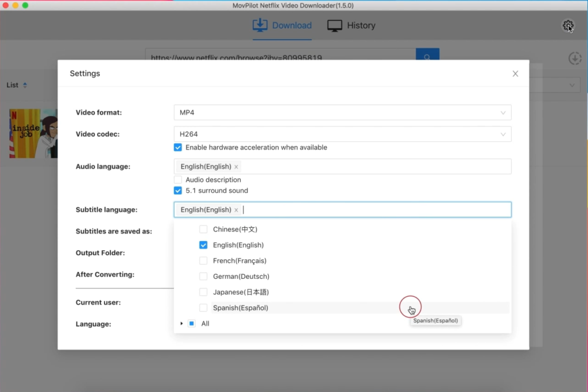This screenshot has height=392, width=588.
Task: Remove English tag from Subtitle language
Action: pos(236,210)
